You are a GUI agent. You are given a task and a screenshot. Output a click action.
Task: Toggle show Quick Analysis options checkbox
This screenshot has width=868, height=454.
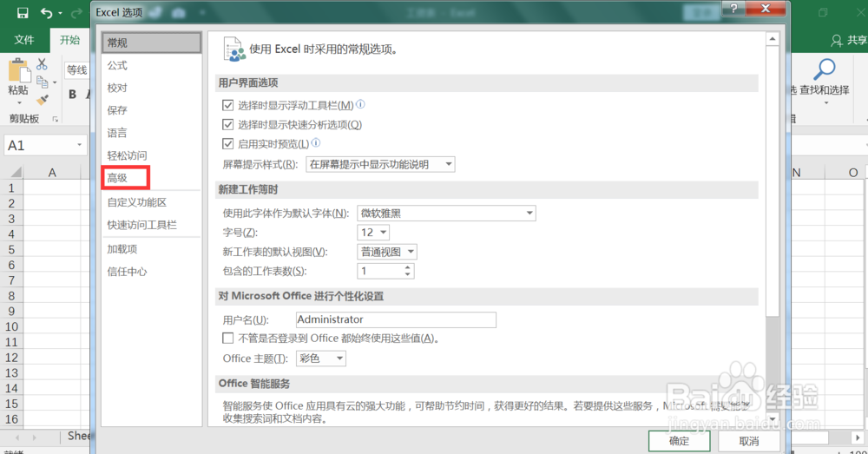(227, 125)
